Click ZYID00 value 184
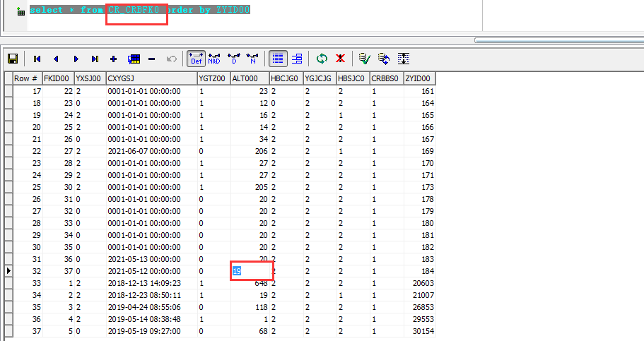 click(419, 271)
